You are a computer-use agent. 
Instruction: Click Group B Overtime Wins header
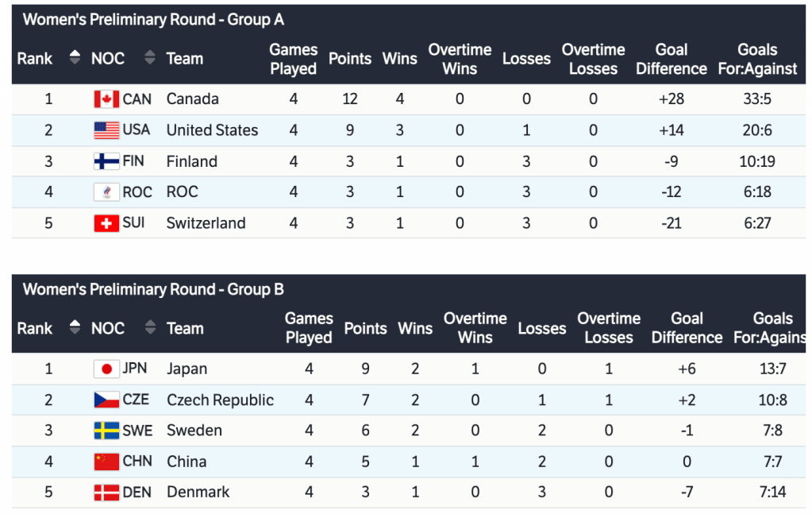[475, 327]
